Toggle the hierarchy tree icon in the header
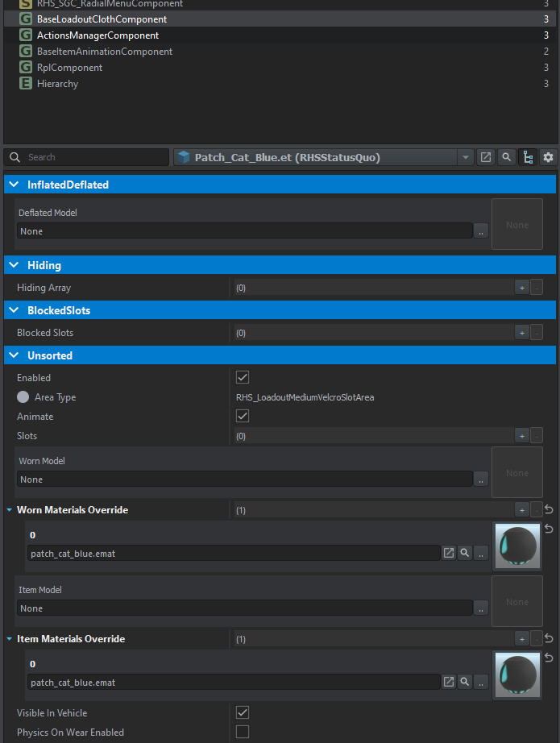The image size is (560, 743). 528,157
